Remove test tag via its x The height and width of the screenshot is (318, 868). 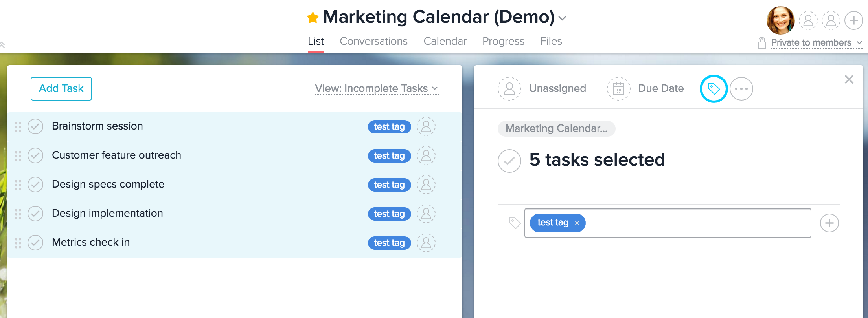tap(577, 223)
